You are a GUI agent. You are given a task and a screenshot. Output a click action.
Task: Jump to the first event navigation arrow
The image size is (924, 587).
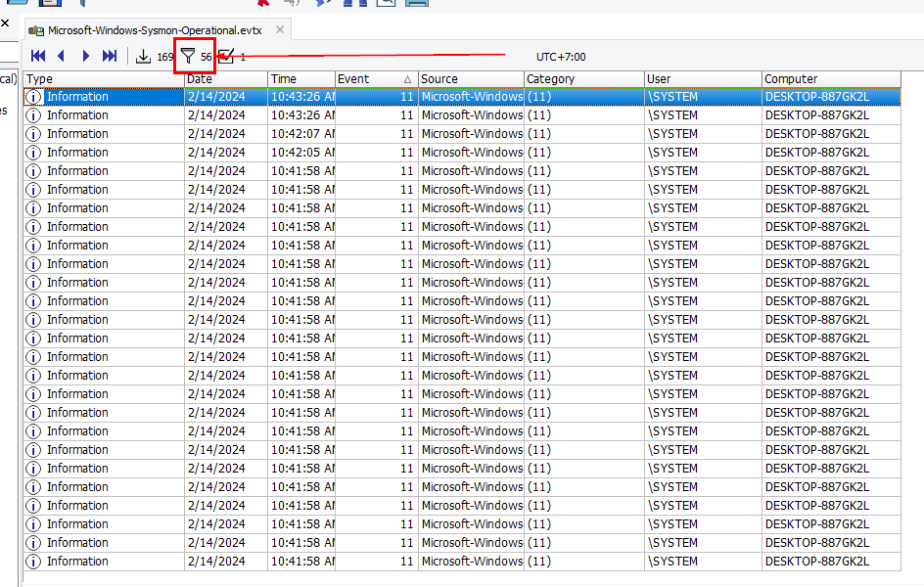38,57
